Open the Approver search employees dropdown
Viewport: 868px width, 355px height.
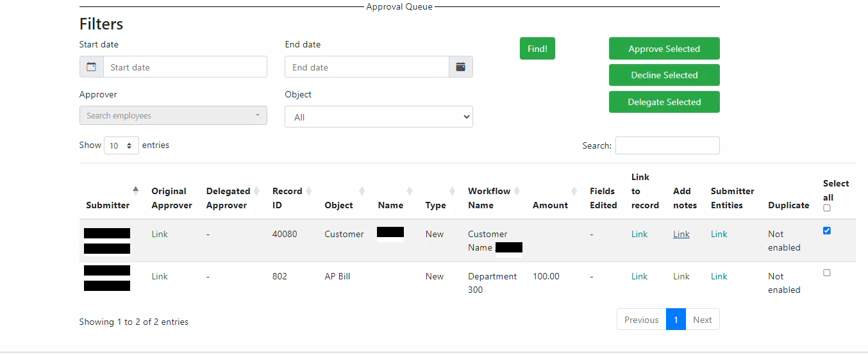click(173, 116)
